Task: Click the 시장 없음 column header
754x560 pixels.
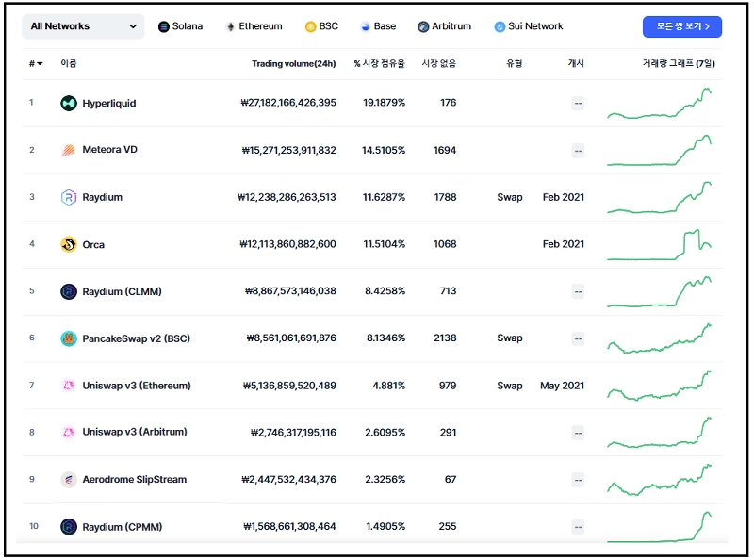Action: tap(439, 63)
